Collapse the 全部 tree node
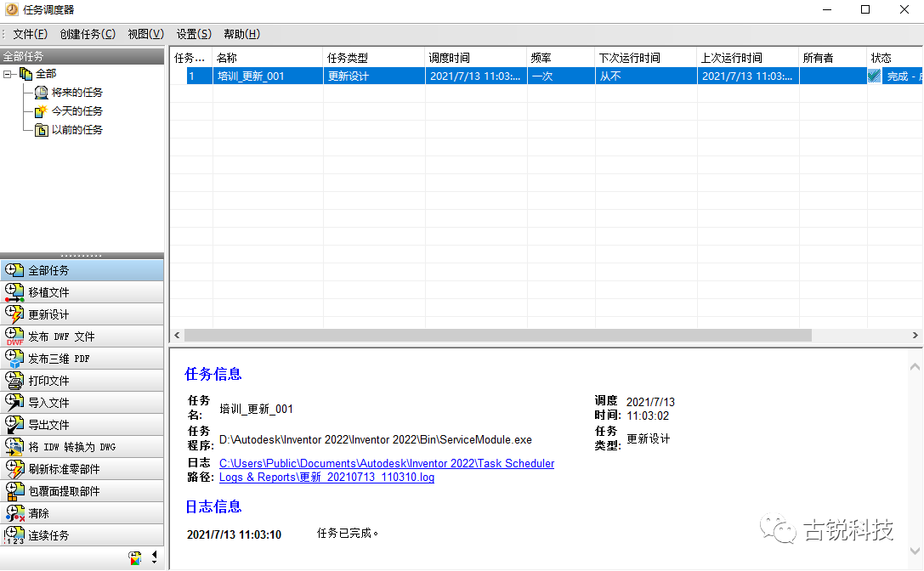Viewport: 924px width, 571px height. tap(7, 74)
